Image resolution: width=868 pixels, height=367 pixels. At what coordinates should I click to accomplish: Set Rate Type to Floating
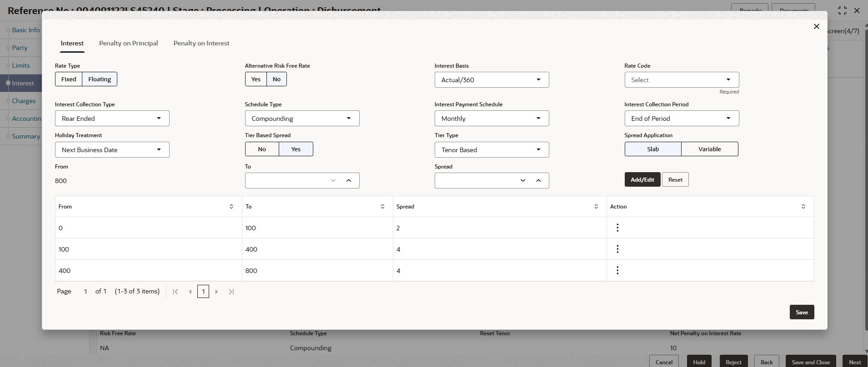(x=100, y=79)
